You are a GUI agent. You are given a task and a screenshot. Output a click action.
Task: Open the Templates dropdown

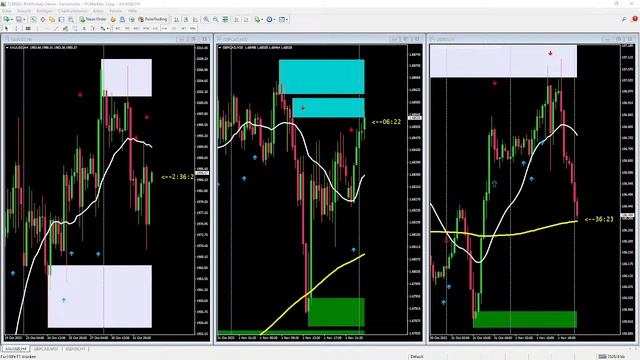point(283,19)
